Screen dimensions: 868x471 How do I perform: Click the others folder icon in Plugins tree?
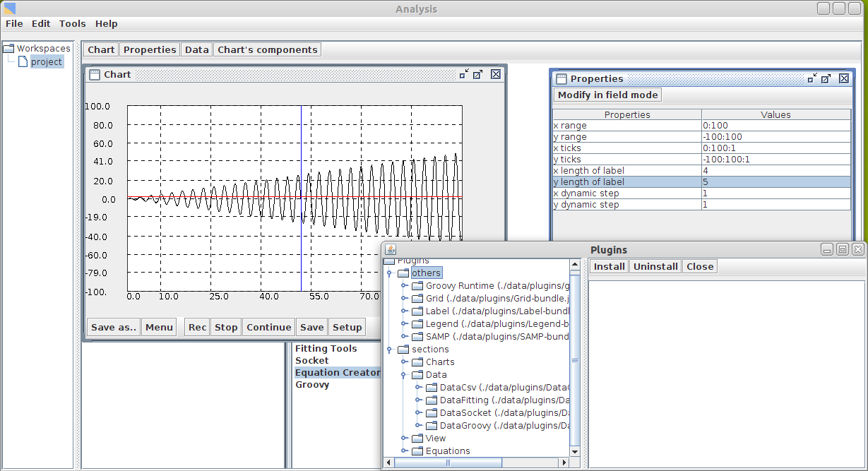(x=403, y=273)
